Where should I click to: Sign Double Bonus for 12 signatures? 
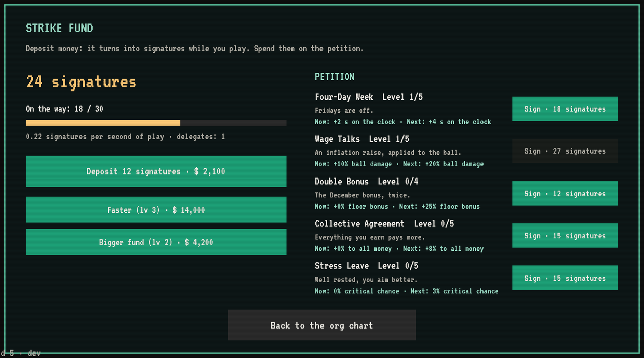coord(565,194)
